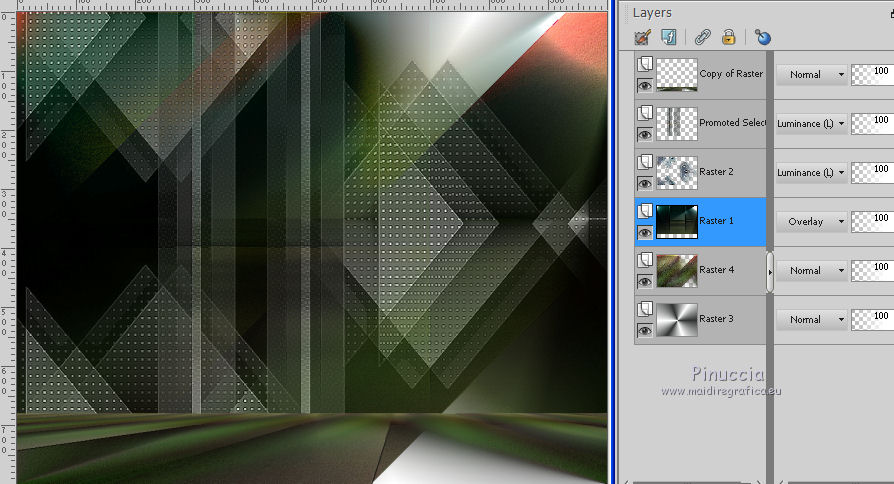Image resolution: width=894 pixels, height=484 pixels.
Task: Click thumbnail of Raster 4 layer
Action: point(677,271)
